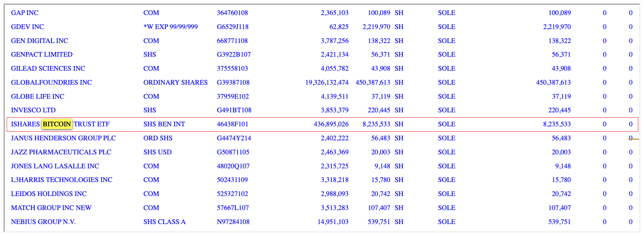Image resolution: width=644 pixels, height=236 pixels.
Task: Select the GDEV INC issuer name
Action: click(x=27, y=27)
